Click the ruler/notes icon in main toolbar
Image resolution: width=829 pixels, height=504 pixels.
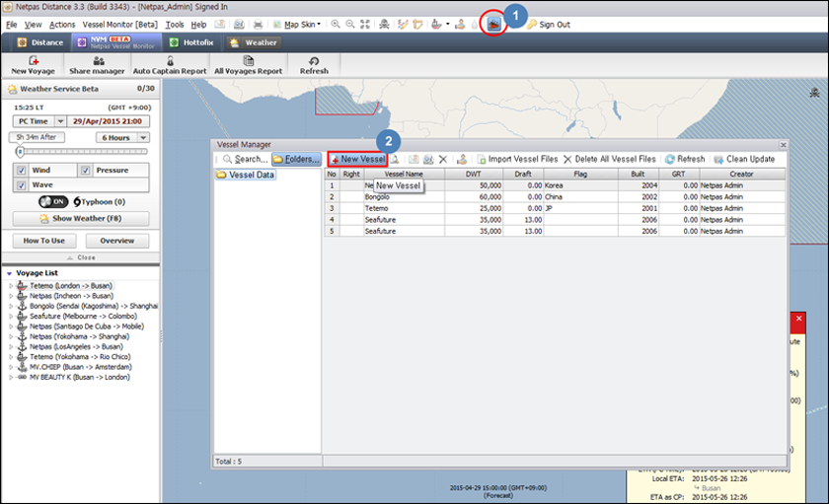click(417, 25)
